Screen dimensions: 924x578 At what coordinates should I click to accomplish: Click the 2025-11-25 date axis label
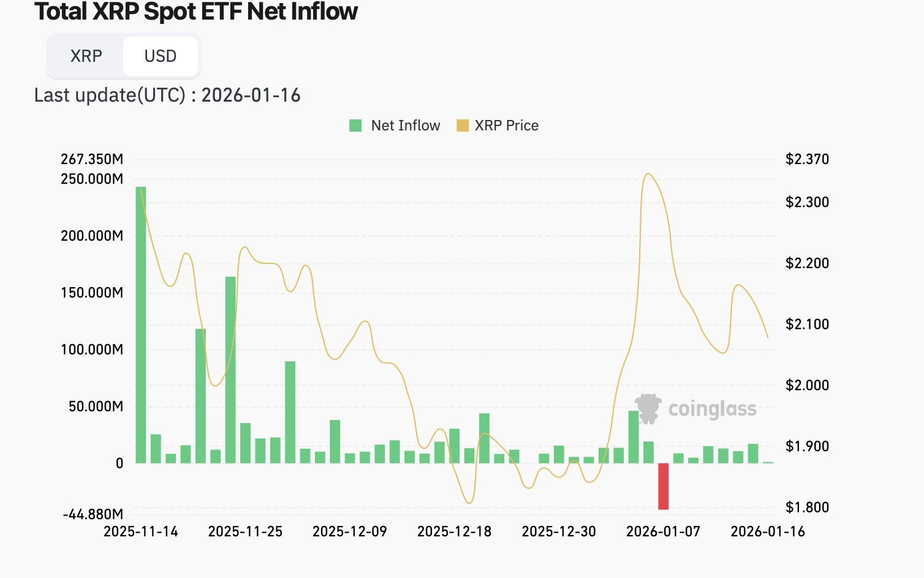tap(245, 531)
